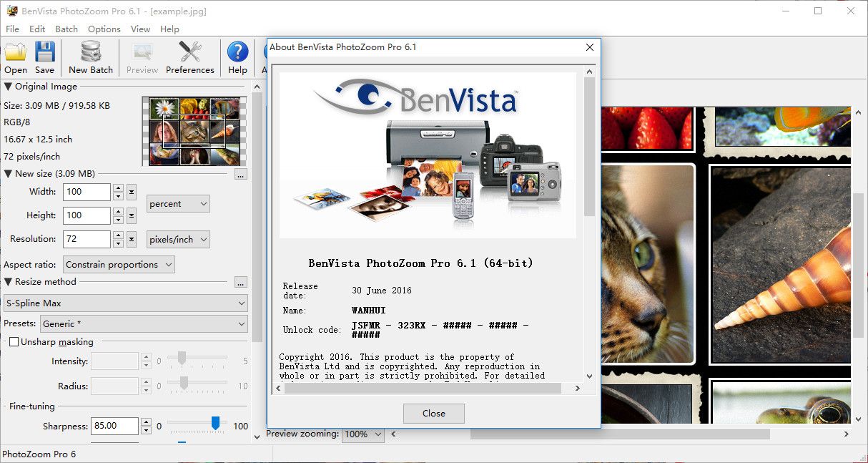The image size is (868, 463).
Task: Increase Resolution using its up stepper arrow
Action: (x=118, y=235)
